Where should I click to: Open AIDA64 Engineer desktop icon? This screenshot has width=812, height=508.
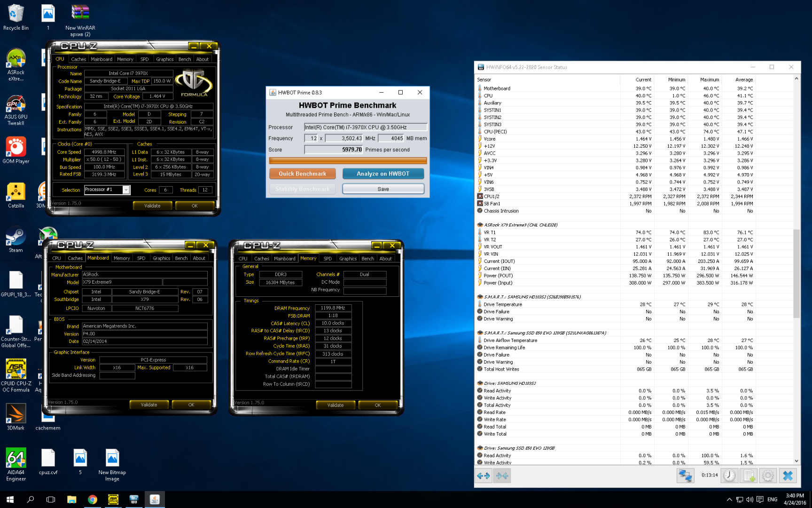(x=16, y=464)
